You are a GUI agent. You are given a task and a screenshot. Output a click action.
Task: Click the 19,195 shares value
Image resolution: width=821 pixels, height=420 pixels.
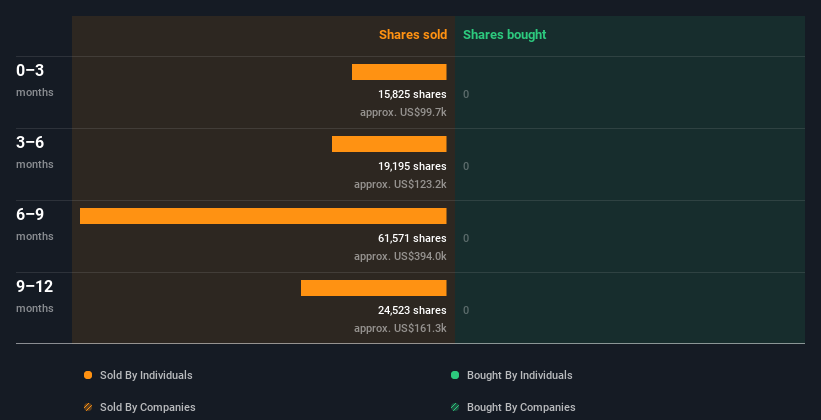pos(412,166)
